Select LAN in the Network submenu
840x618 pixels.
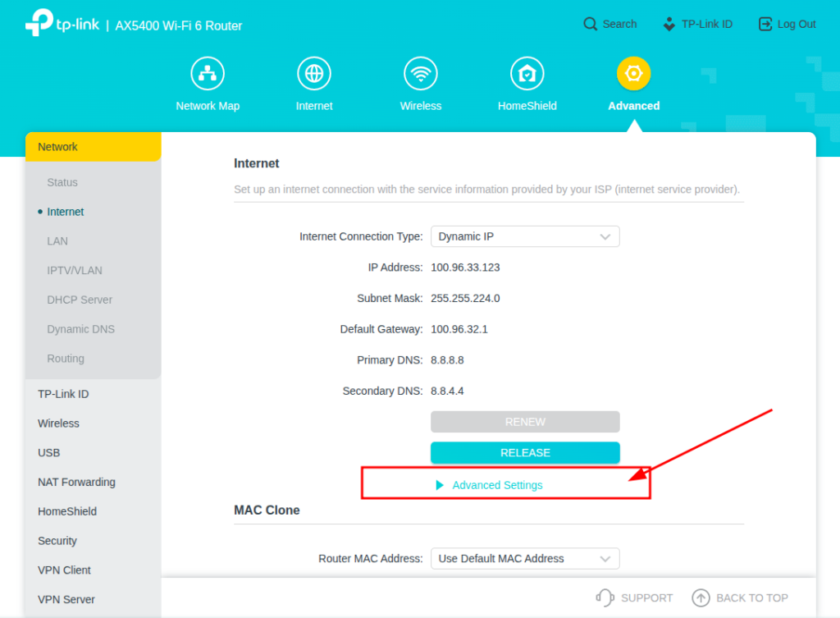[57, 241]
